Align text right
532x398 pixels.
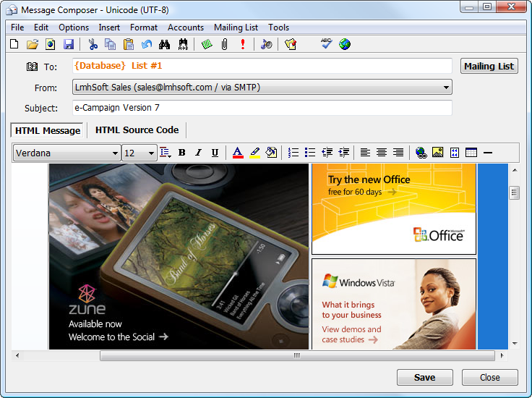398,153
